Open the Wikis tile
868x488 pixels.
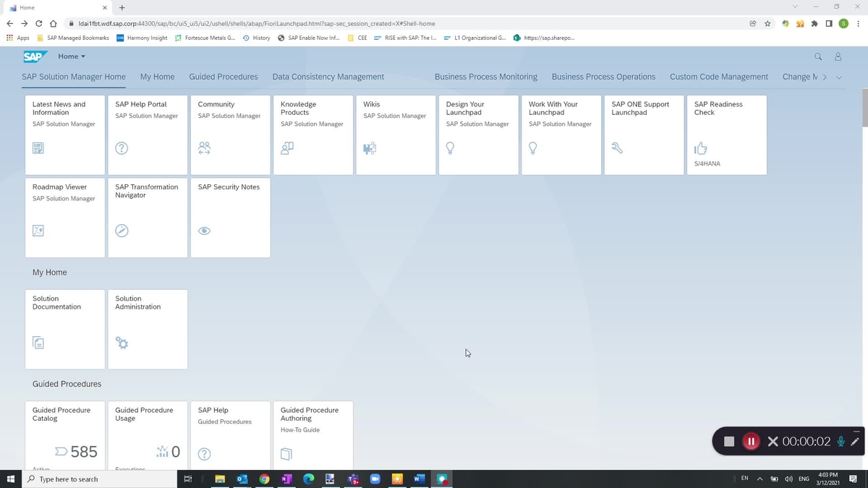(x=396, y=135)
